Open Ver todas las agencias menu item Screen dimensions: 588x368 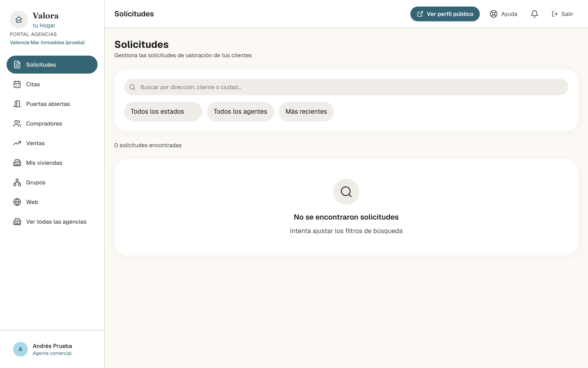[x=52, y=222]
